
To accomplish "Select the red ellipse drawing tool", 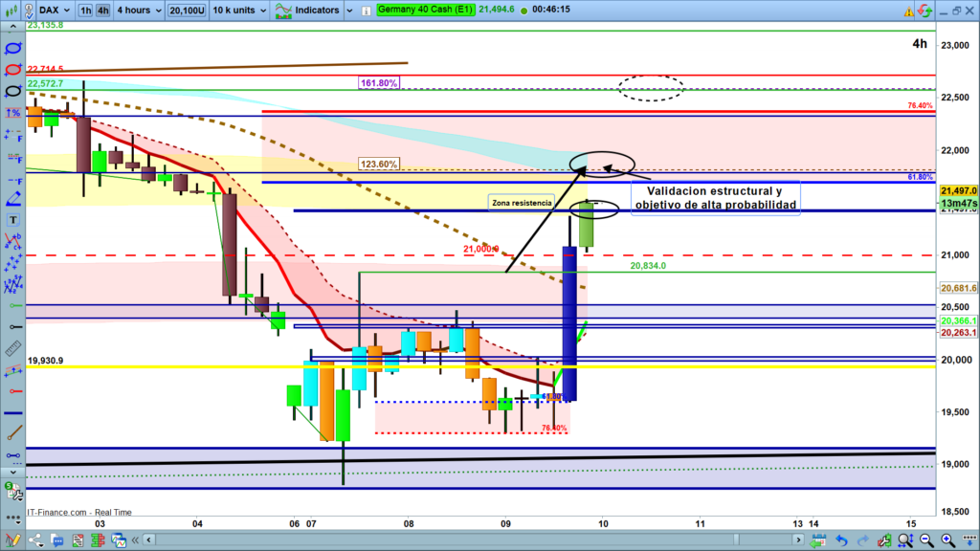I will (13, 70).
